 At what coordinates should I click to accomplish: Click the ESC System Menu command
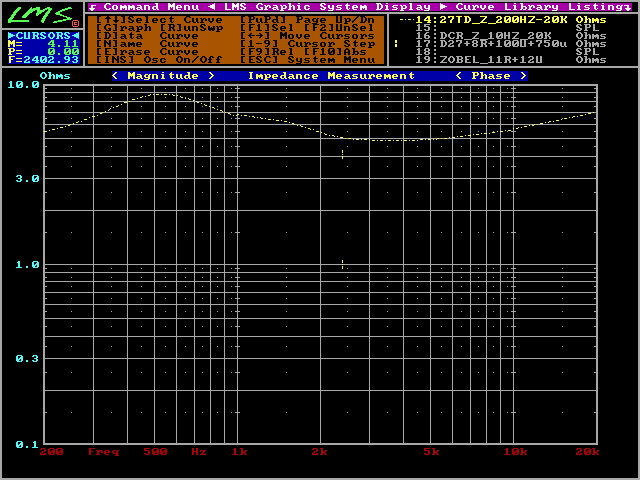307,60
